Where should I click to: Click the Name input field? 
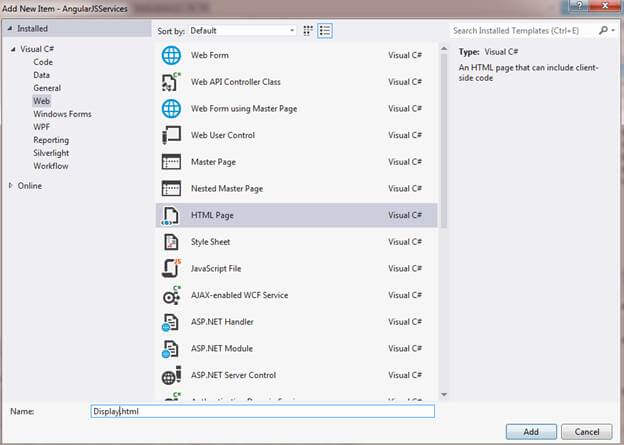(x=263, y=411)
